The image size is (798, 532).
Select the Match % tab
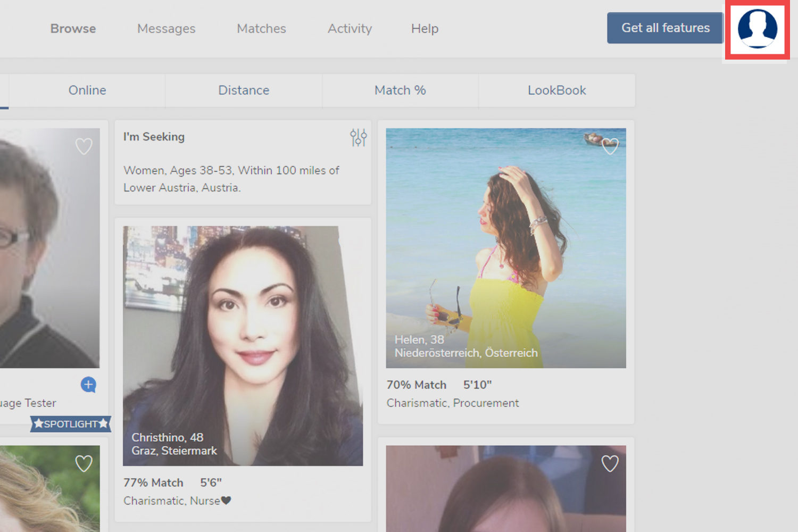pyautogui.click(x=400, y=90)
